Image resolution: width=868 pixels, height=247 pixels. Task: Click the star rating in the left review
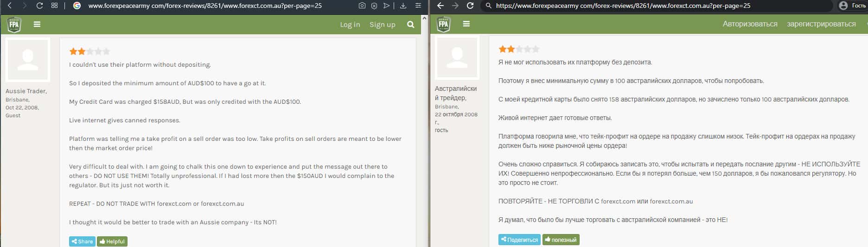coord(89,51)
